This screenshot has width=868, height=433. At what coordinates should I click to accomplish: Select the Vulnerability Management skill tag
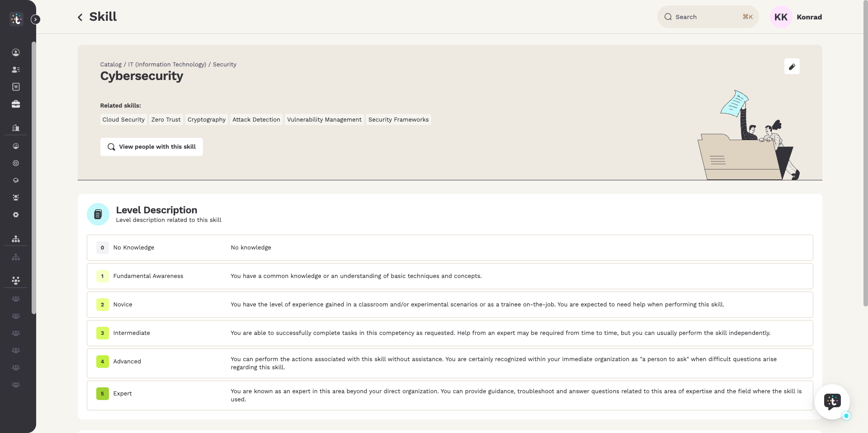[x=324, y=120]
